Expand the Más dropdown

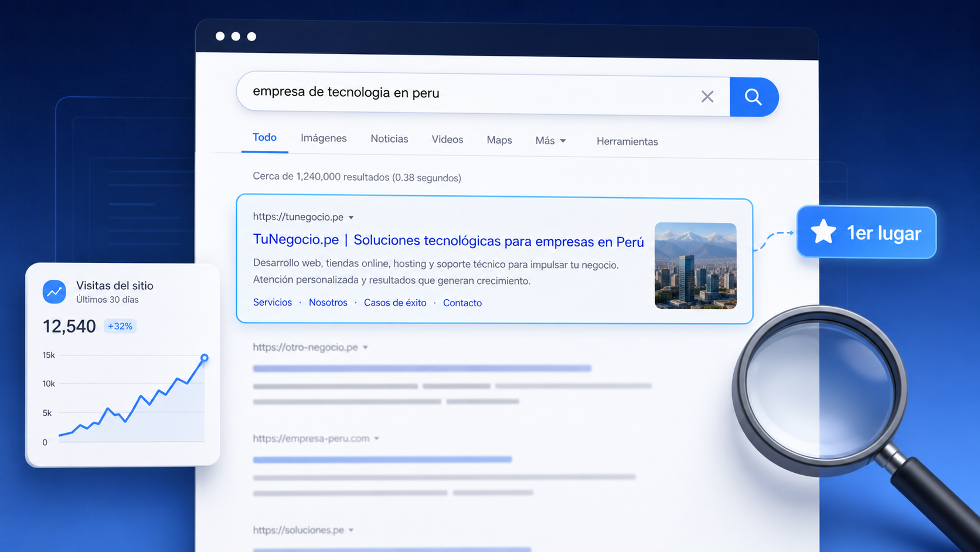(550, 141)
